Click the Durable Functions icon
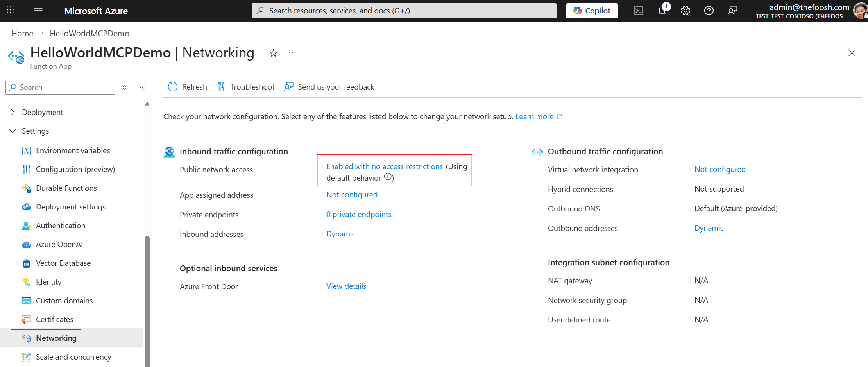The height and width of the screenshot is (367, 868). (27, 188)
